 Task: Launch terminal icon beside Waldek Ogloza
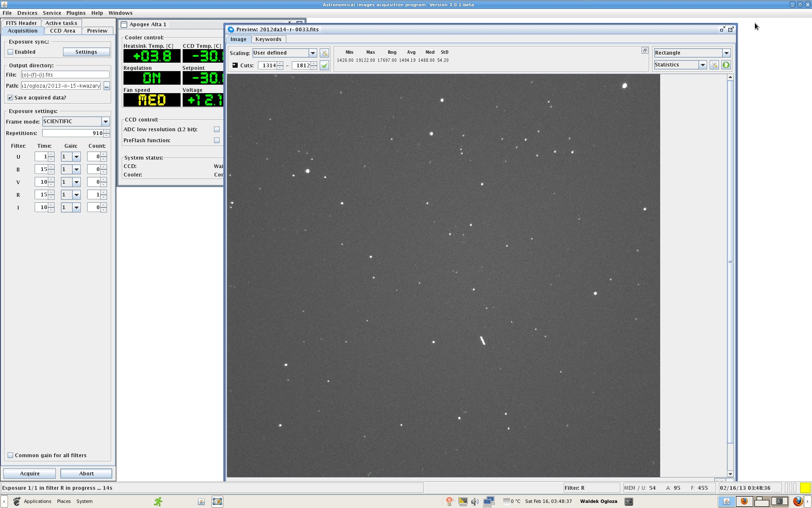click(629, 501)
